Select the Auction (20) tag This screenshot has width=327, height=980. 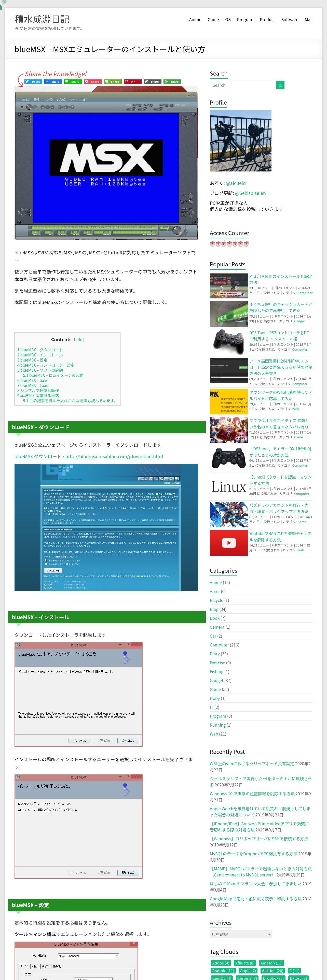coord(272,971)
